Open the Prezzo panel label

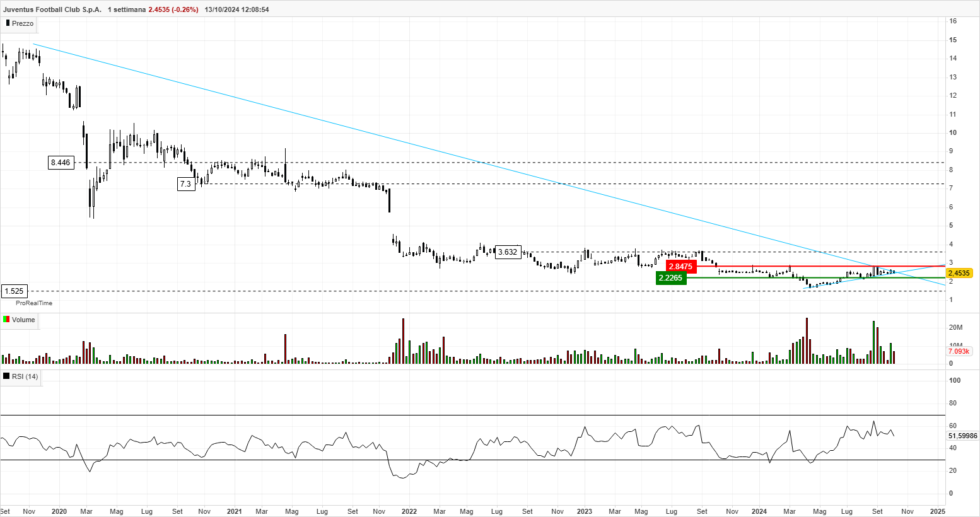pyautogui.click(x=23, y=23)
